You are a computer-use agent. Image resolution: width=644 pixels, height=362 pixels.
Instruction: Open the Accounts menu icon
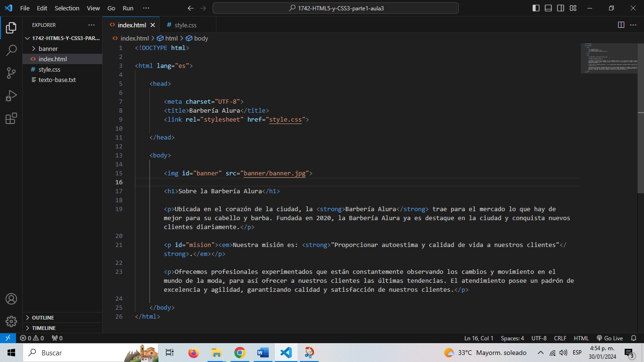coord(11,299)
